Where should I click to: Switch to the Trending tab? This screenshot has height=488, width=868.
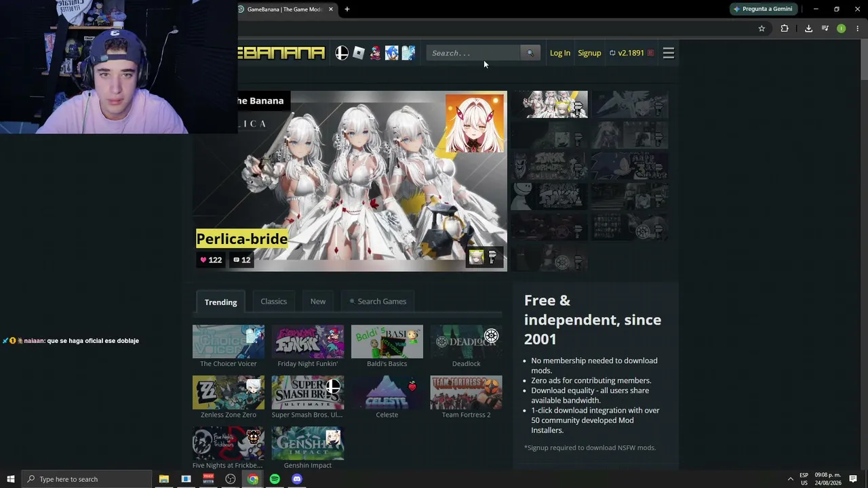coord(221,302)
